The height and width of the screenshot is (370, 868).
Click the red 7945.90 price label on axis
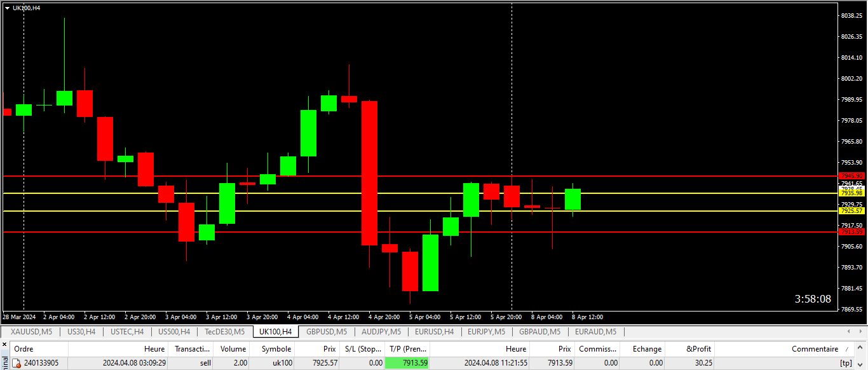coord(851,176)
